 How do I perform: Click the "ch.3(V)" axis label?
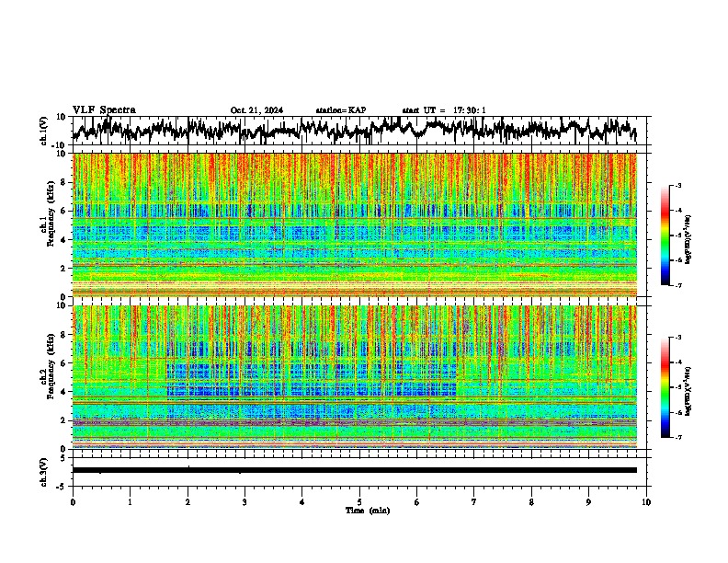click(44, 472)
